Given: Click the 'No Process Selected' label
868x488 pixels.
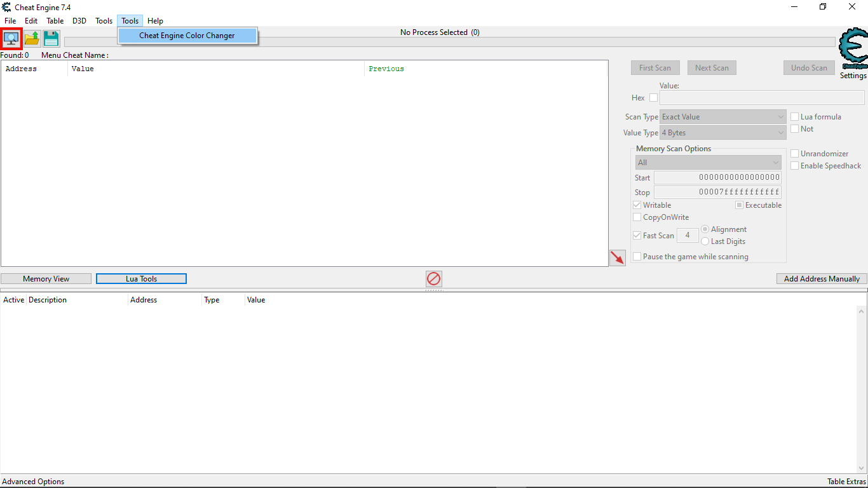Looking at the screenshot, I should (440, 32).
